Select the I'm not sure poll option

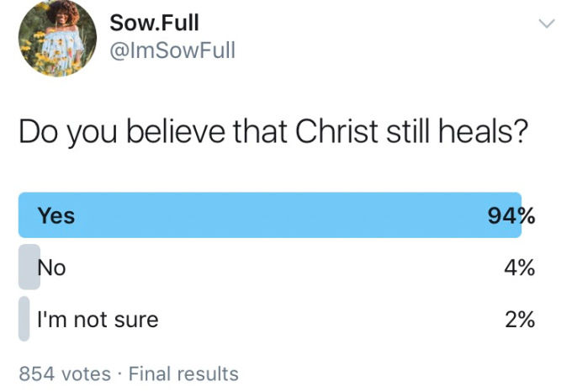(98, 320)
